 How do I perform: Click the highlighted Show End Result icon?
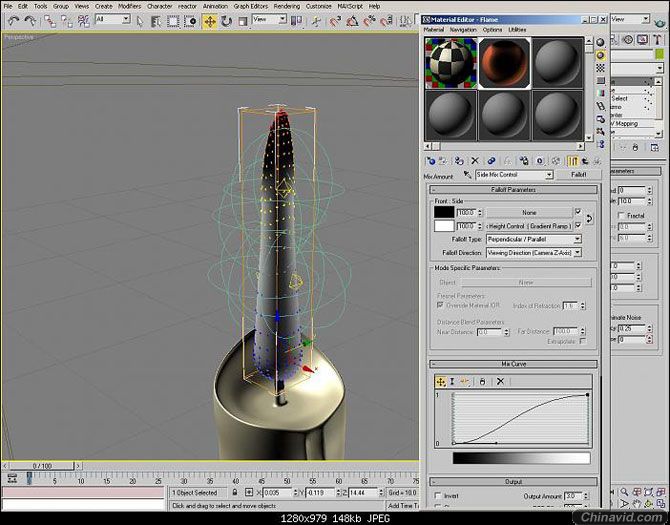(x=573, y=161)
